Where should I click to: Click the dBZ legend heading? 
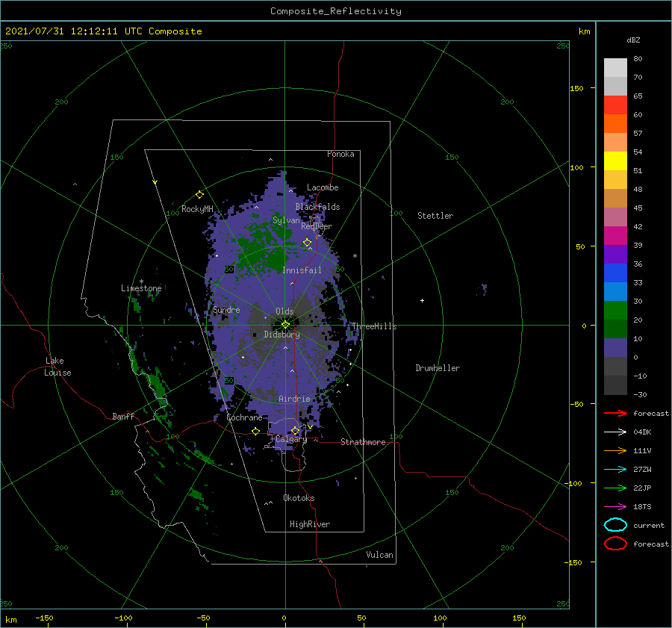633,40
